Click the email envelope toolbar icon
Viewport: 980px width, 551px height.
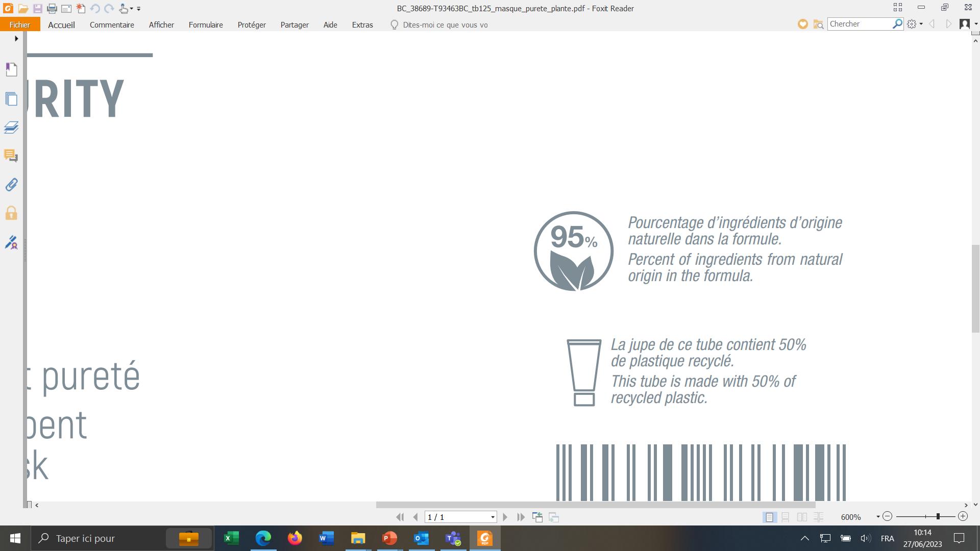66,9
